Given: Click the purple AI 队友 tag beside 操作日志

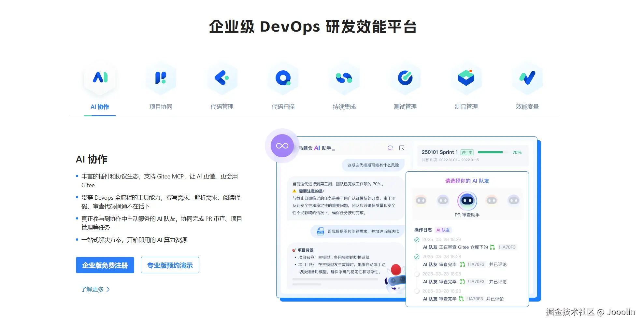Looking at the screenshot, I should coord(443,230).
